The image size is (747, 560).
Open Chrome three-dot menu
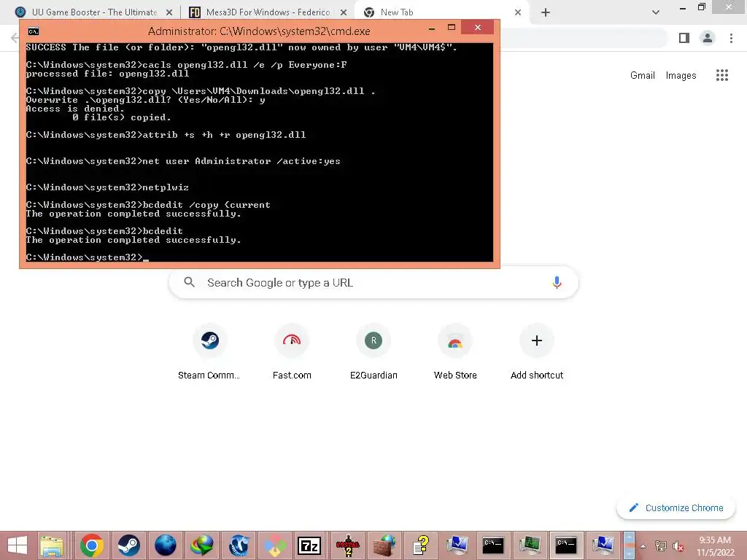(x=731, y=38)
